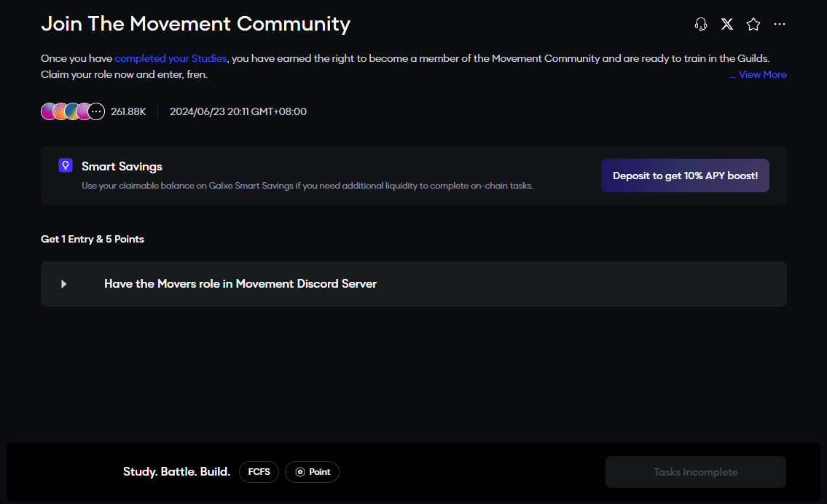Open the participant avatars ellipsis bubble
This screenshot has height=504, width=827.
pyautogui.click(x=96, y=111)
